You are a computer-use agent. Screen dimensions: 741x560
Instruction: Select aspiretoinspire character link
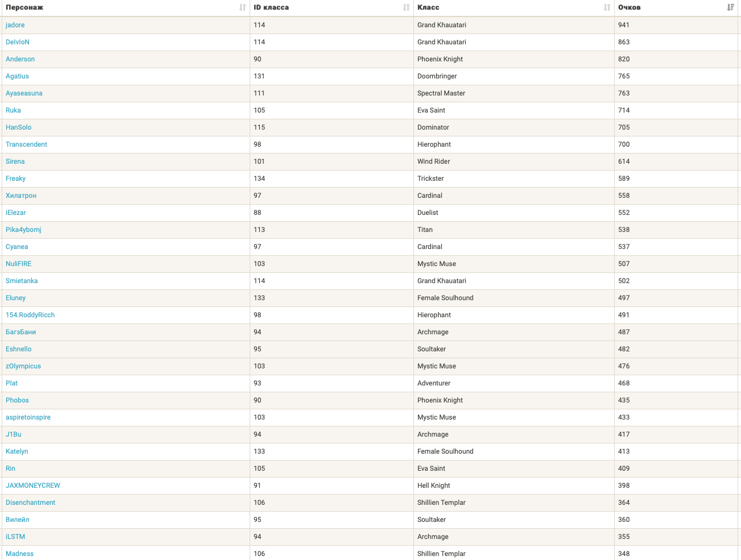[28, 417]
